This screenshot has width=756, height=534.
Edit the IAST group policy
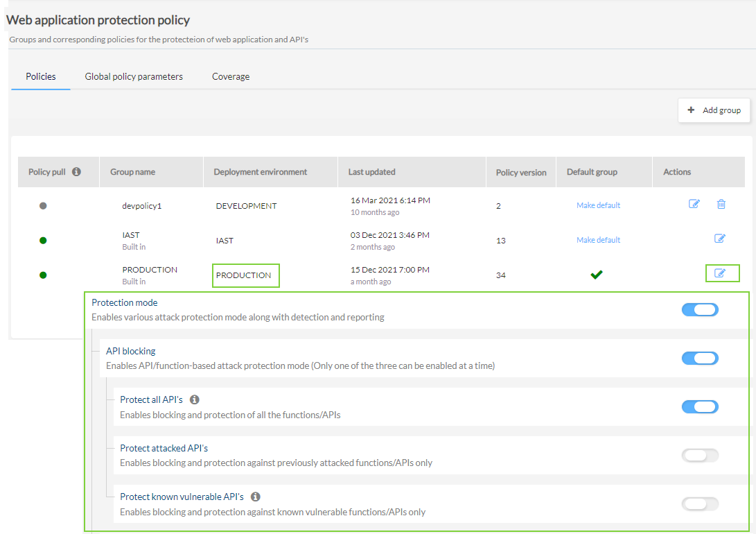720,239
